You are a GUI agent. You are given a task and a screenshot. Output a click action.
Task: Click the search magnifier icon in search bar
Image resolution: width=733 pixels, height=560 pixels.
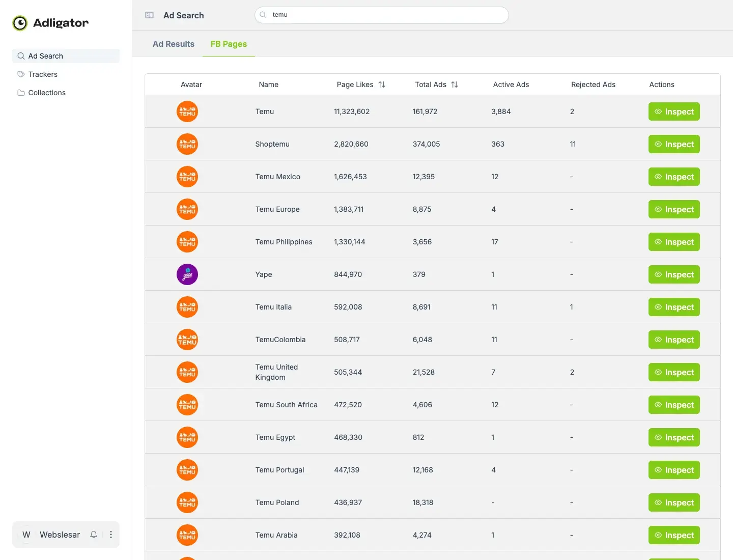tap(263, 15)
